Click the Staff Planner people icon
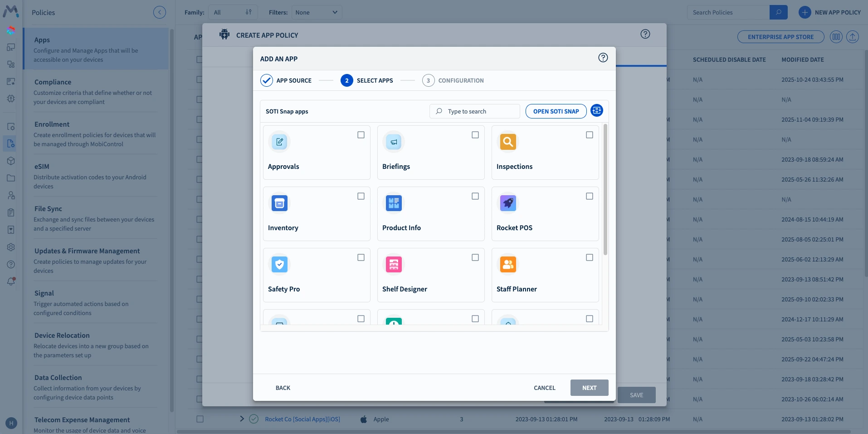 (507, 264)
